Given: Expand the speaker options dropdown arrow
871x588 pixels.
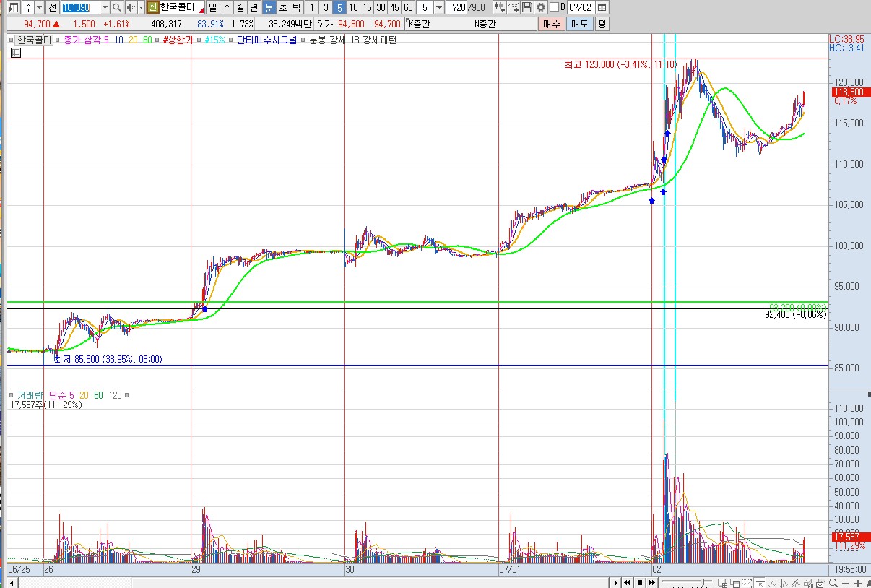Looking at the screenshot, I should [x=141, y=7].
